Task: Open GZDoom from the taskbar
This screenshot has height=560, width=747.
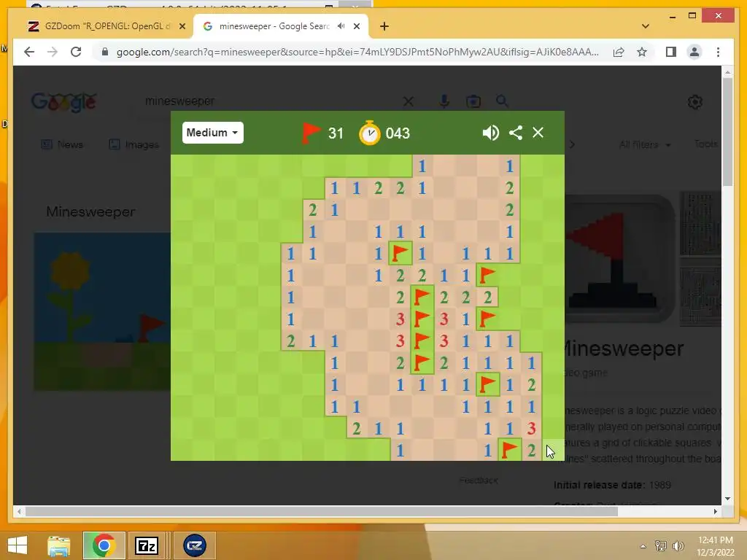Action: click(194, 545)
